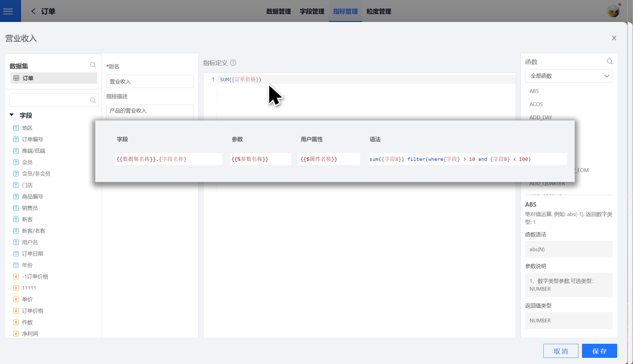The height and width of the screenshot is (364, 633).
Task: Click the user avatar icon
Action: point(613,11)
